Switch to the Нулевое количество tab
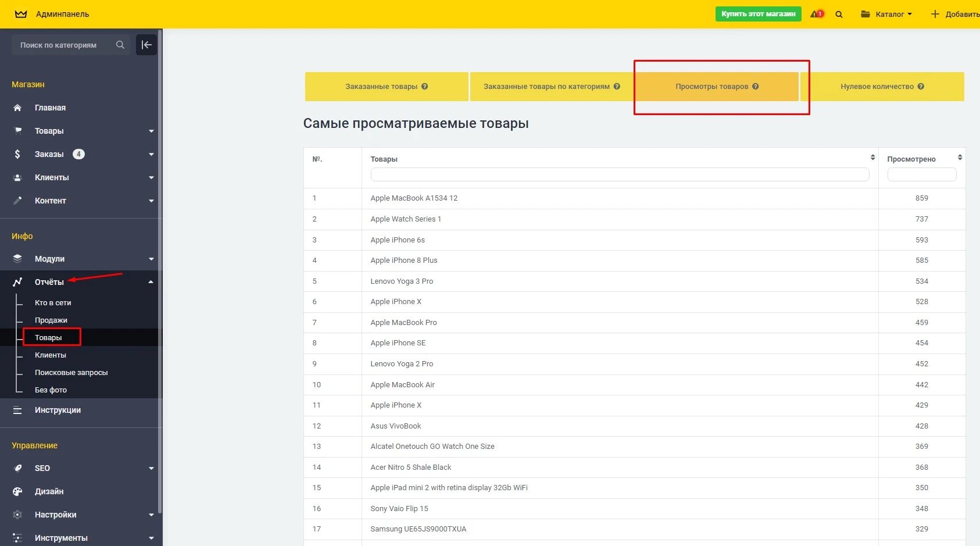Screen dimensions: 980x546 click(x=884, y=86)
